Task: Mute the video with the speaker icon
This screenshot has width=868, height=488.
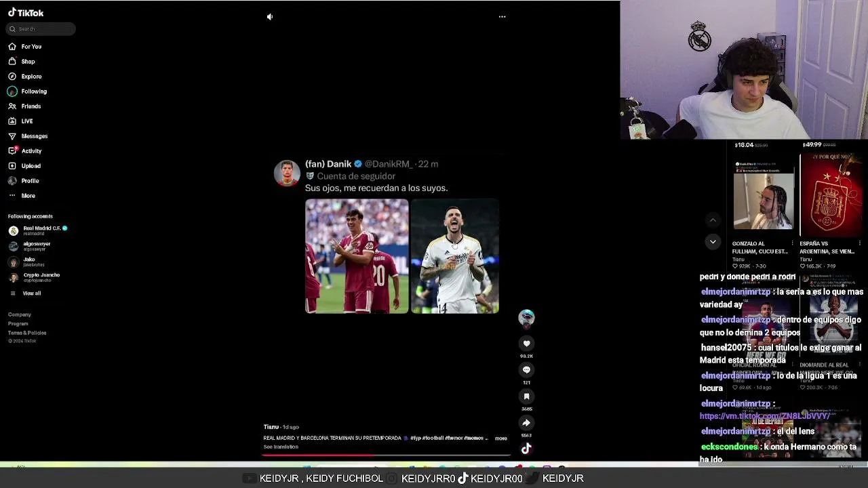Action: pyautogui.click(x=270, y=17)
